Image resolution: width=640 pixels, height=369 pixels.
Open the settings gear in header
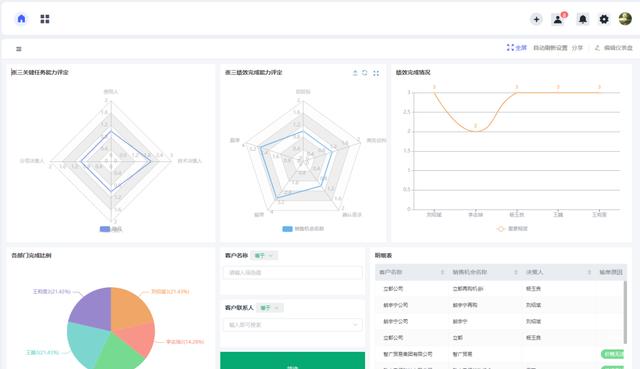pos(604,19)
